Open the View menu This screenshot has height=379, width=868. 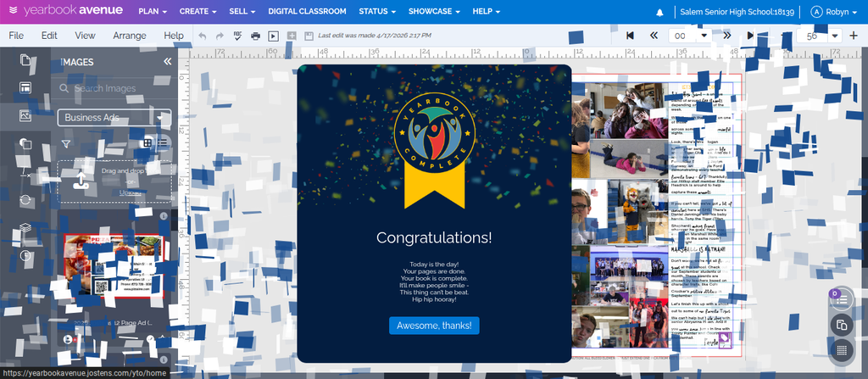86,36
